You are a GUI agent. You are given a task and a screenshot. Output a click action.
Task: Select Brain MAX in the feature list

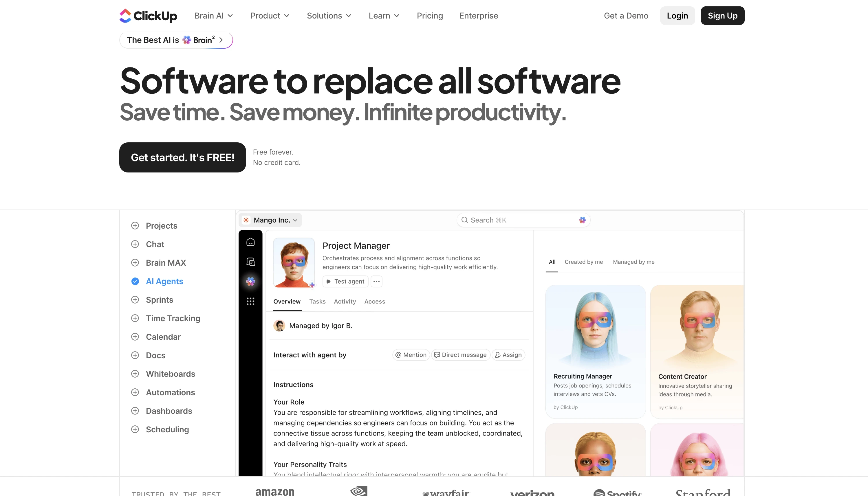(x=166, y=263)
